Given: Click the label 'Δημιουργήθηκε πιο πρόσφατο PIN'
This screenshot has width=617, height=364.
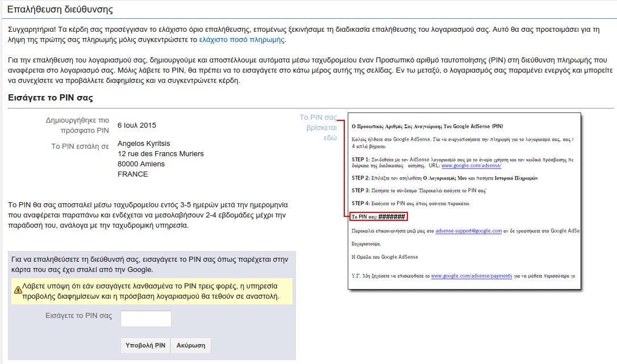Looking at the screenshot, I should pyautogui.click(x=77, y=125).
